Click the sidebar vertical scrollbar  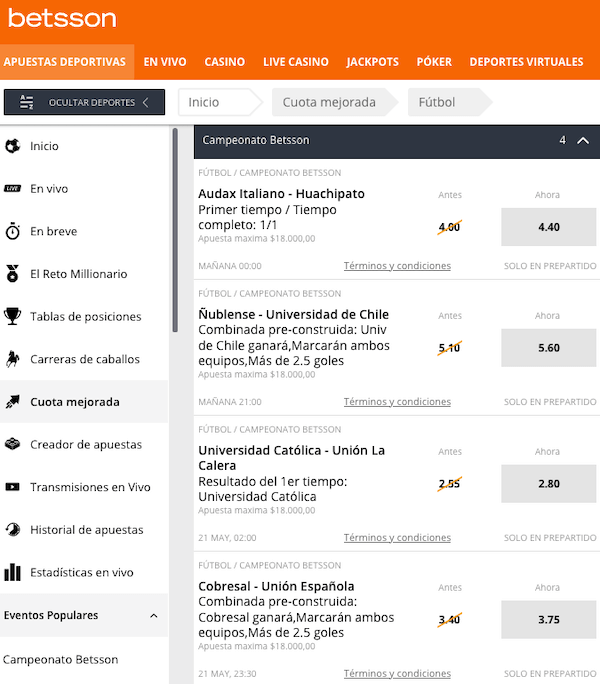pos(175,230)
